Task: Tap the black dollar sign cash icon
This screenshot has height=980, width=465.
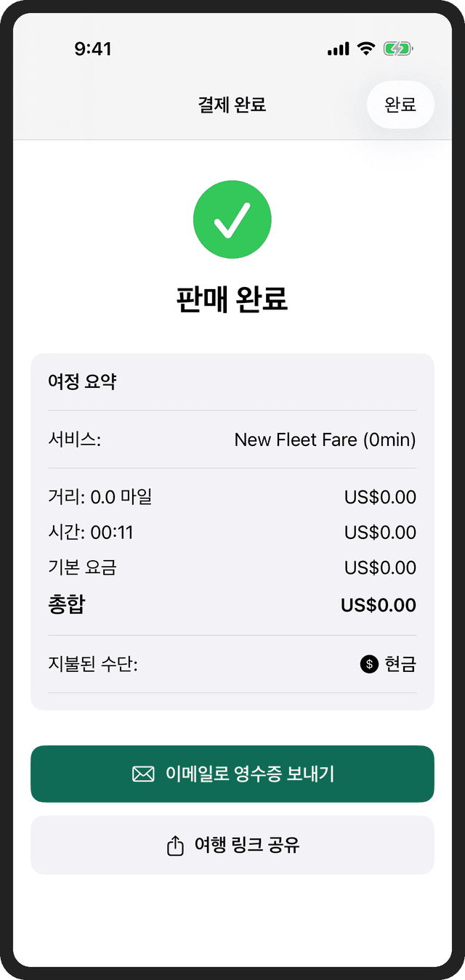Action: coord(368,663)
